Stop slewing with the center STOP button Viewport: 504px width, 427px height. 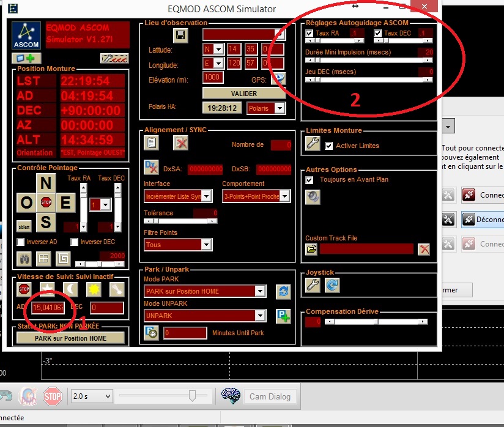(46, 202)
